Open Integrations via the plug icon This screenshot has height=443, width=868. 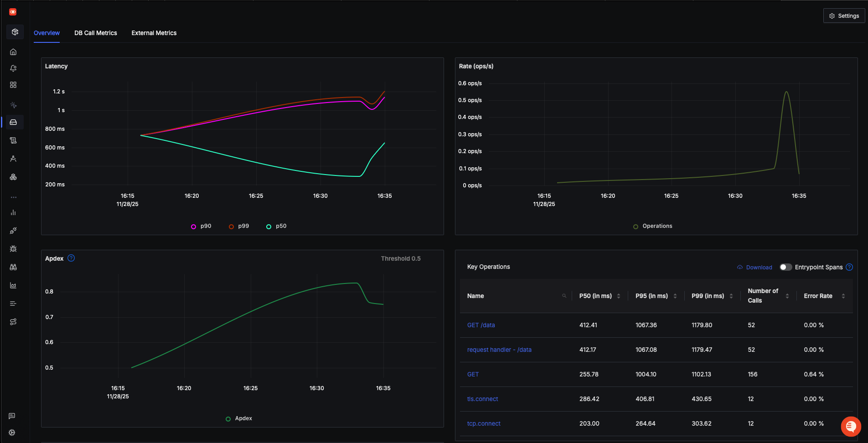coord(13,231)
